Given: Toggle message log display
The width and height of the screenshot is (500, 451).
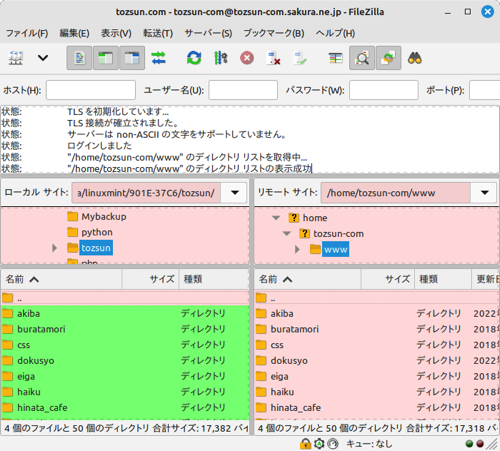Looking at the screenshot, I should pos(79,58).
